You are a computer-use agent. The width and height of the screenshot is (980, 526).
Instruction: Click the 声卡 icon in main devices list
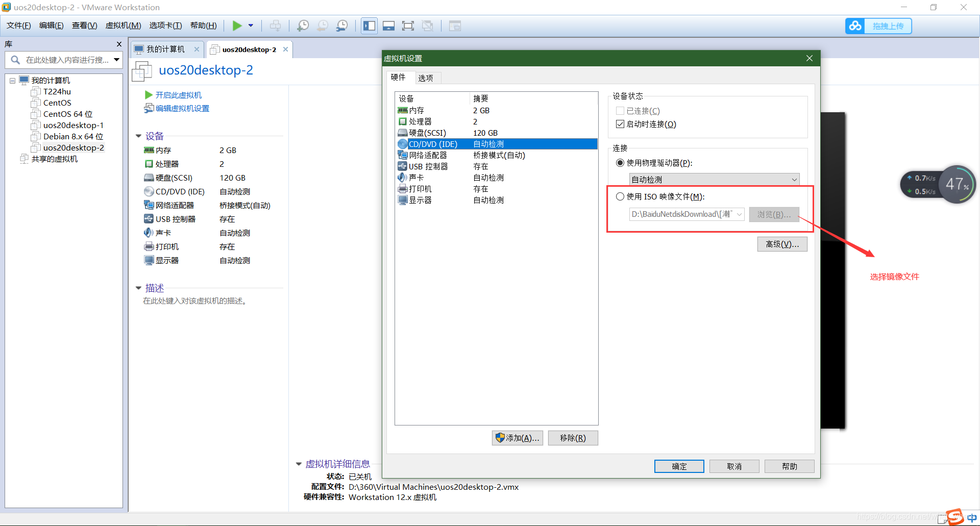coord(149,233)
